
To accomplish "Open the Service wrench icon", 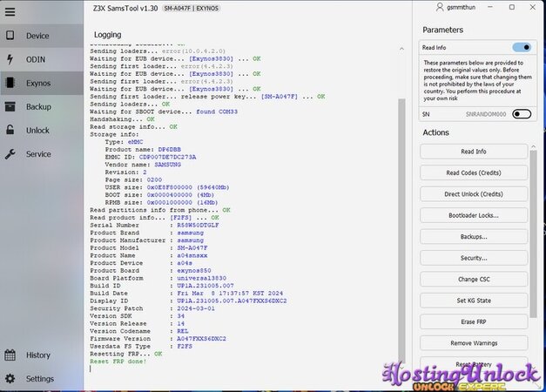I will (10, 153).
